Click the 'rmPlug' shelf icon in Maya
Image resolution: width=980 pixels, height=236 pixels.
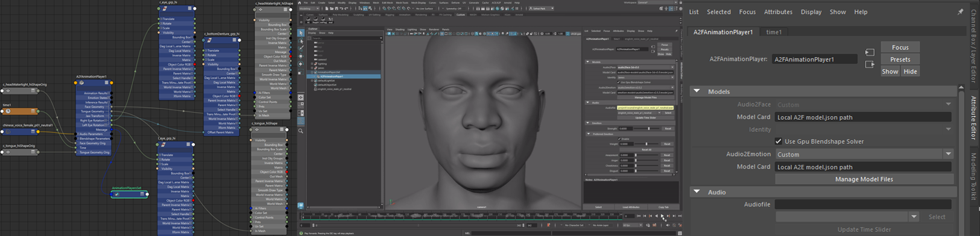[323, 20]
